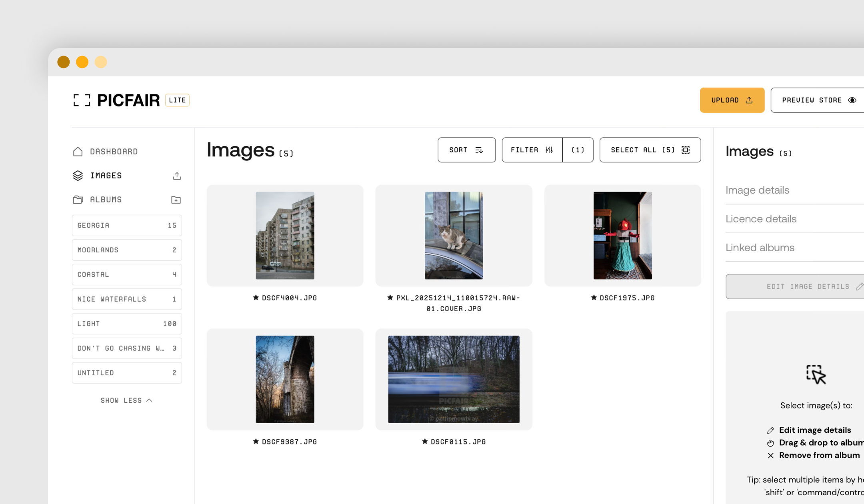Select the cat on car thumbnail
The width and height of the screenshot is (864, 504).
454,236
